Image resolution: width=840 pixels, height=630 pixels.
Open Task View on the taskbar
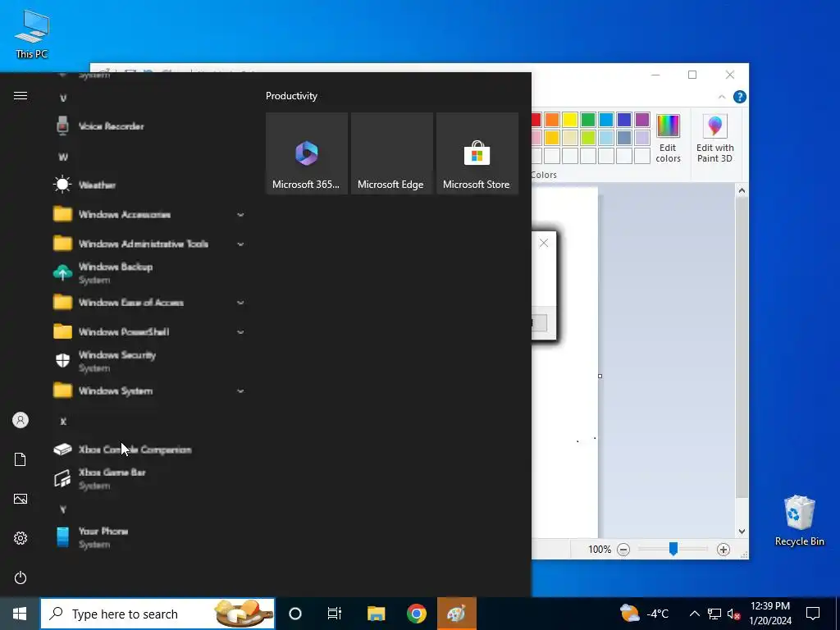(x=335, y=614)
